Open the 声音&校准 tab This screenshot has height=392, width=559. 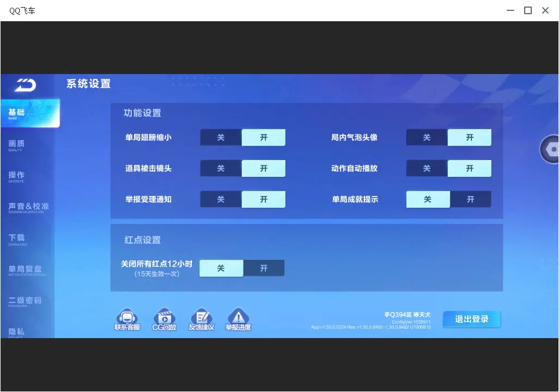(x=27, y=208)
